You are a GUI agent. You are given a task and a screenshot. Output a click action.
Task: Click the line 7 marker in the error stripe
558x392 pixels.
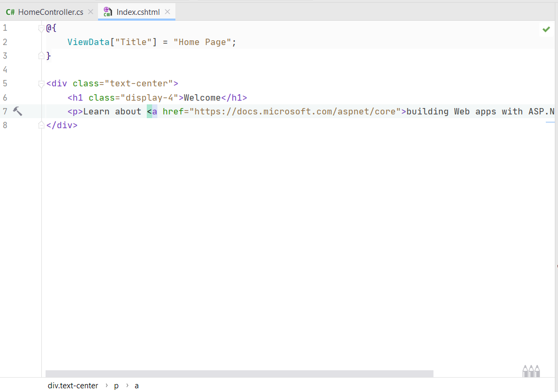click(550, 122)
